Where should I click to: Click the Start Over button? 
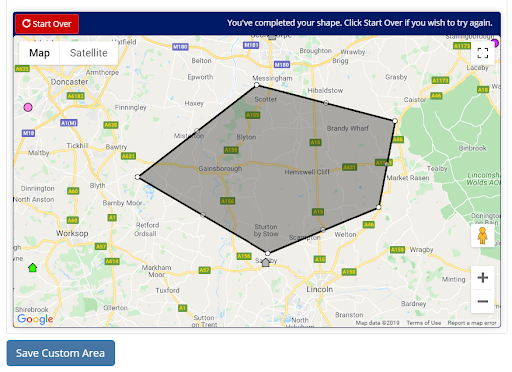(x=47, y=24)
